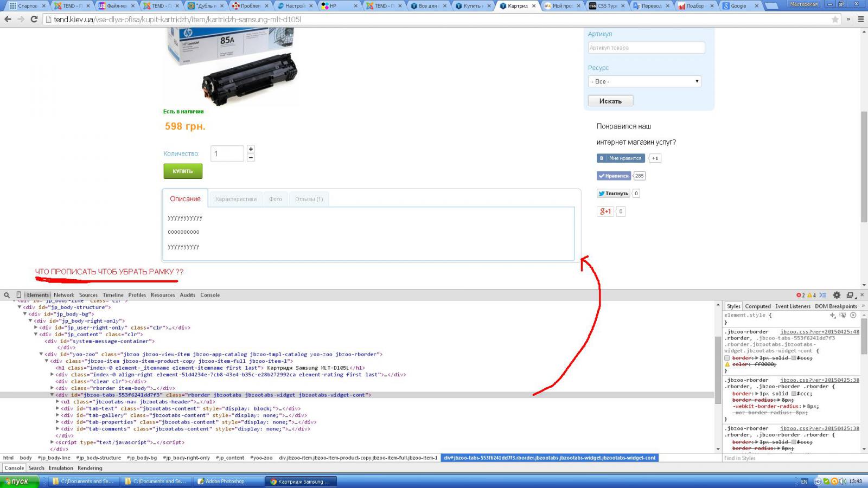Image resolution: width=868 pixels, height=488 pixels.
Task: Open the first jbzoo.css?ver=20150425:48 source link
Action: point(819,332)
